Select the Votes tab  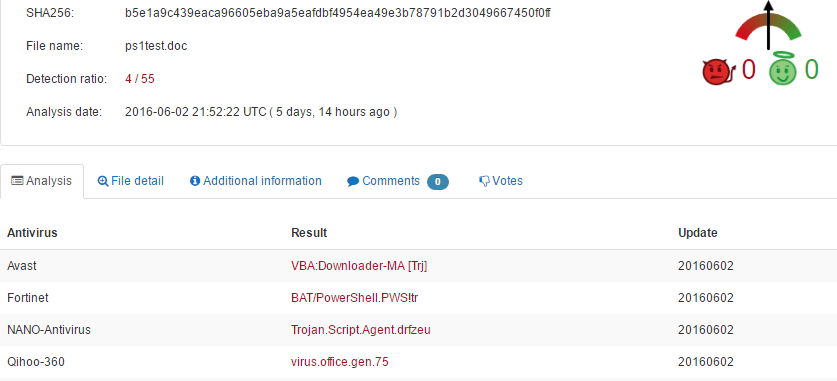click(501, 181)
